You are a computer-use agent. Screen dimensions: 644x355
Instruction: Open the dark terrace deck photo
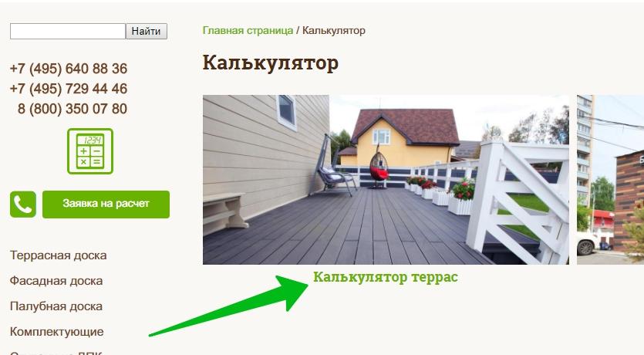pos(386,180)
